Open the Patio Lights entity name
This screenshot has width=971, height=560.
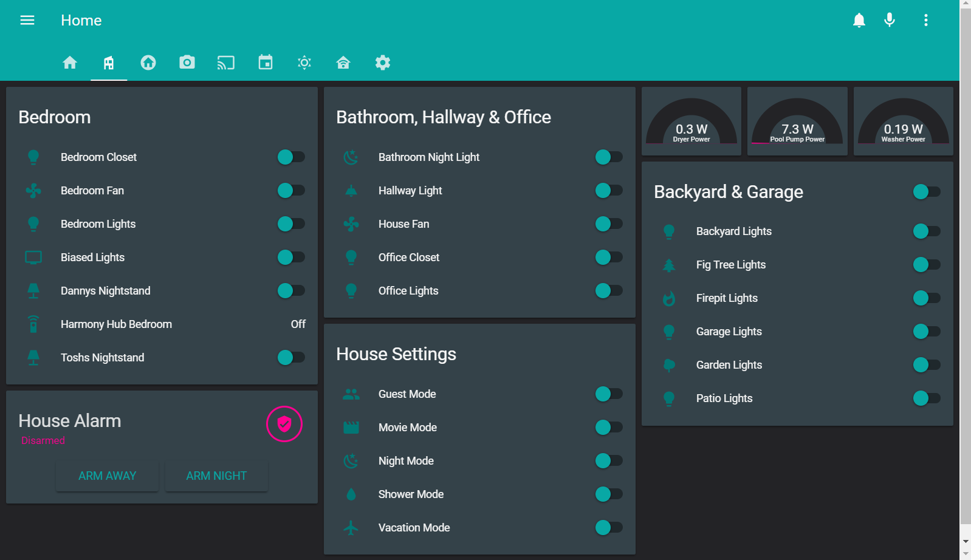(724, 398)
